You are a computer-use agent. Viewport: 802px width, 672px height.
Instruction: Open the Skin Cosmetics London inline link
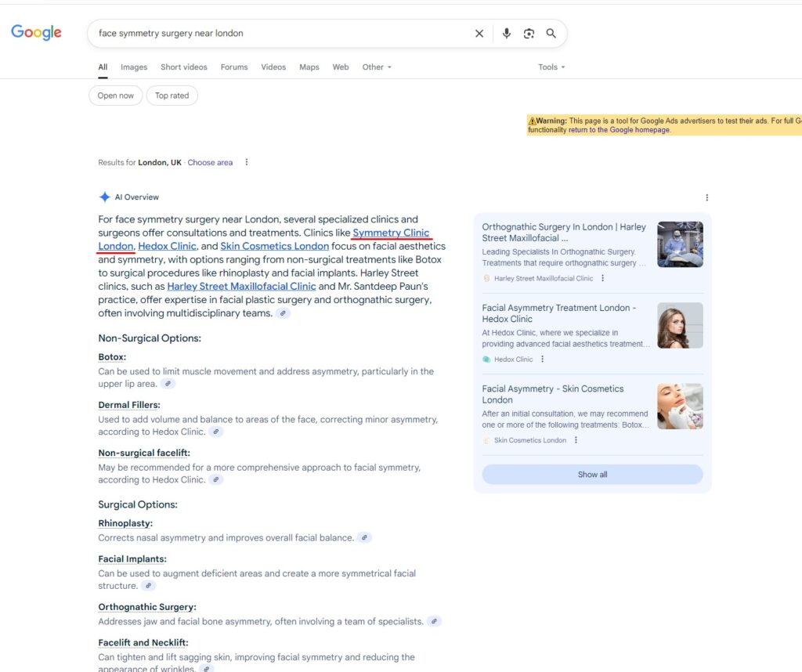[x=275, y=246]
